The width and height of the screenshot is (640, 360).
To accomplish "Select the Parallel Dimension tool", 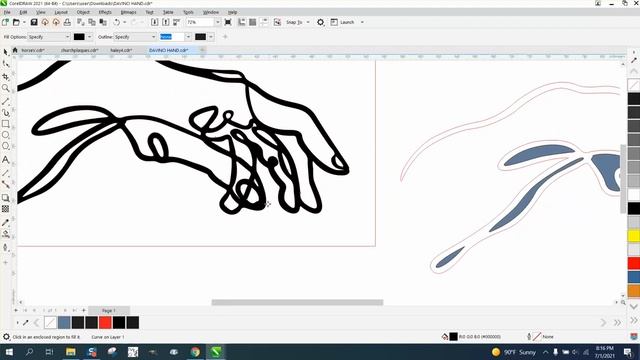I will [5, 173].
